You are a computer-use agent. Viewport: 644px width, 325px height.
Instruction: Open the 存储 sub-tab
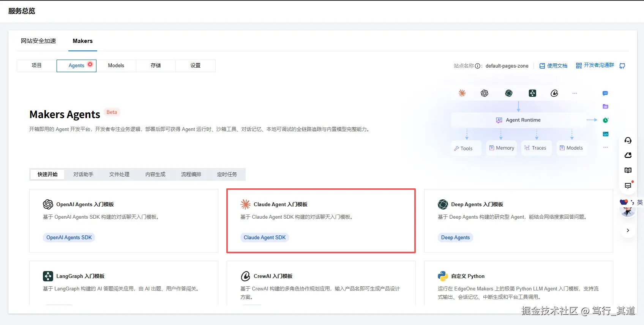click(156, 66)
